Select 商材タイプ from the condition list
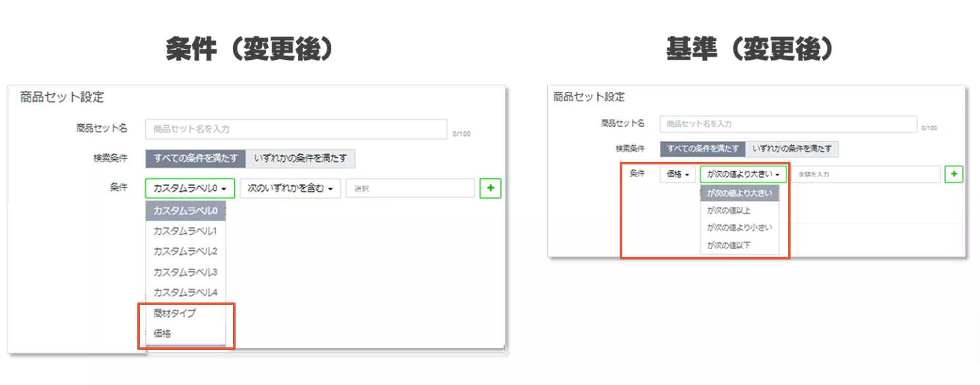The image size is (980, 385). [175, 313]
